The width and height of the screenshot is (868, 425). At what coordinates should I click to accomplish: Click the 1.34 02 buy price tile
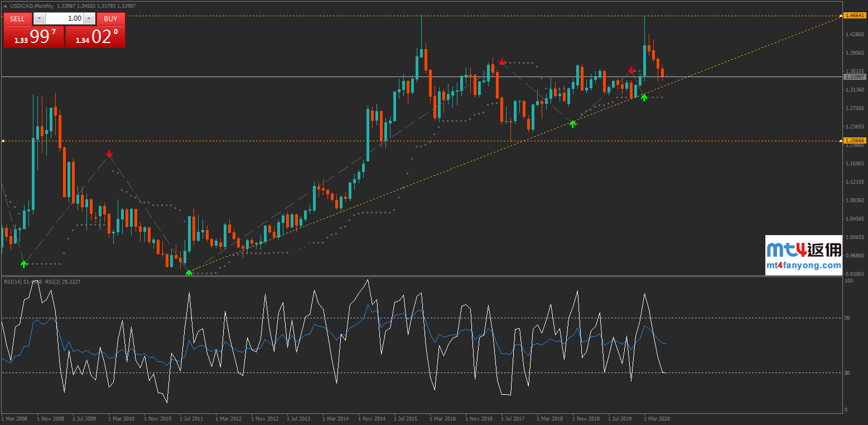95,37
